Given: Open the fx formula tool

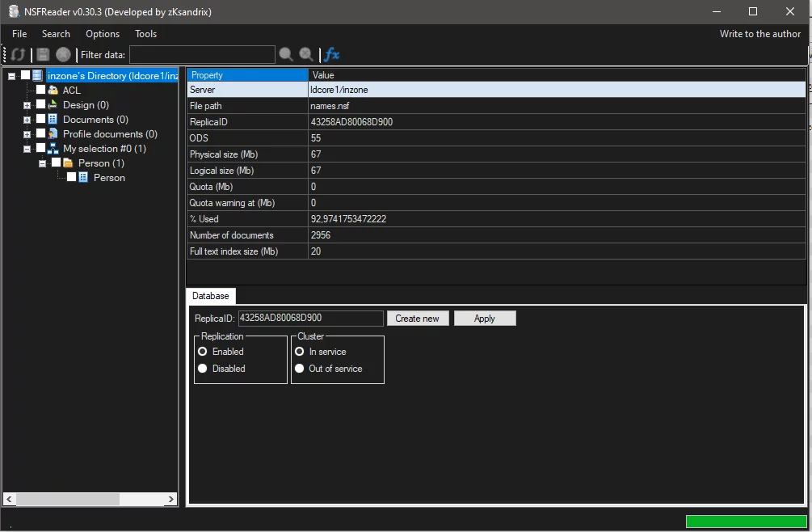Looking at the screenshot, I should tap(331, 55).
